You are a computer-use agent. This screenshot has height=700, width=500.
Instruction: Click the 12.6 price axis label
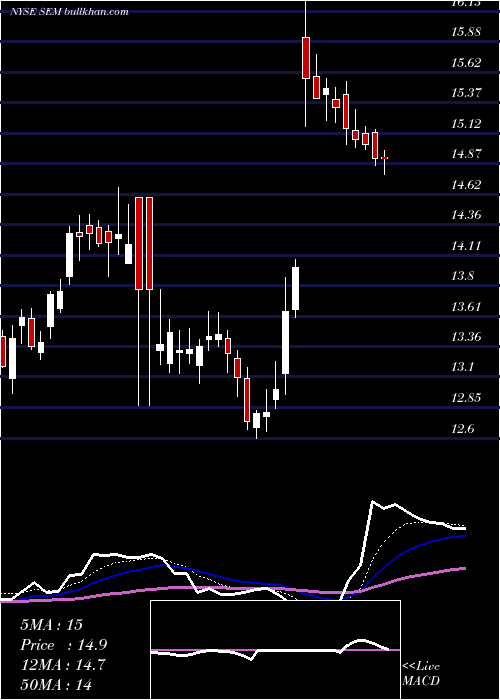[462, 429]
